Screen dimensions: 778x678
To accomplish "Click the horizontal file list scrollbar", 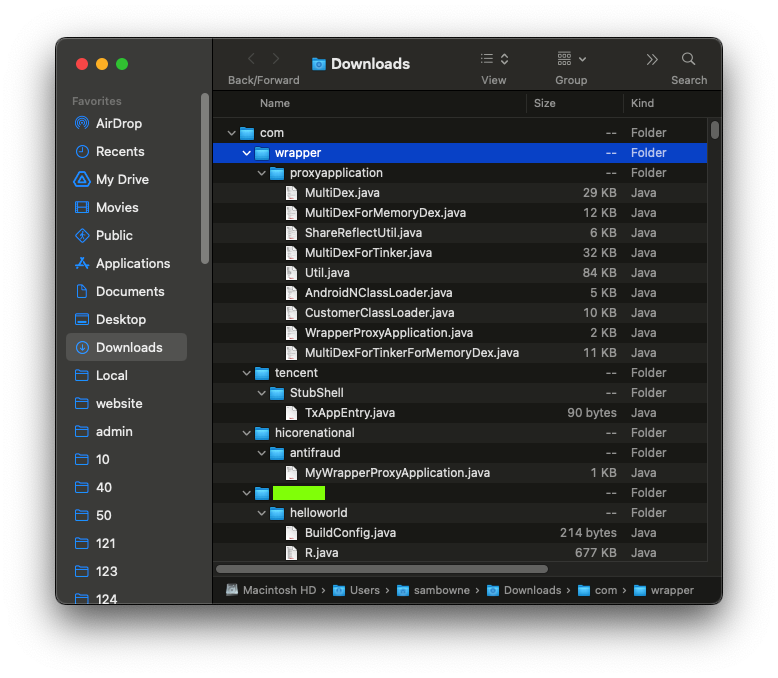I will tap(382, 569).
